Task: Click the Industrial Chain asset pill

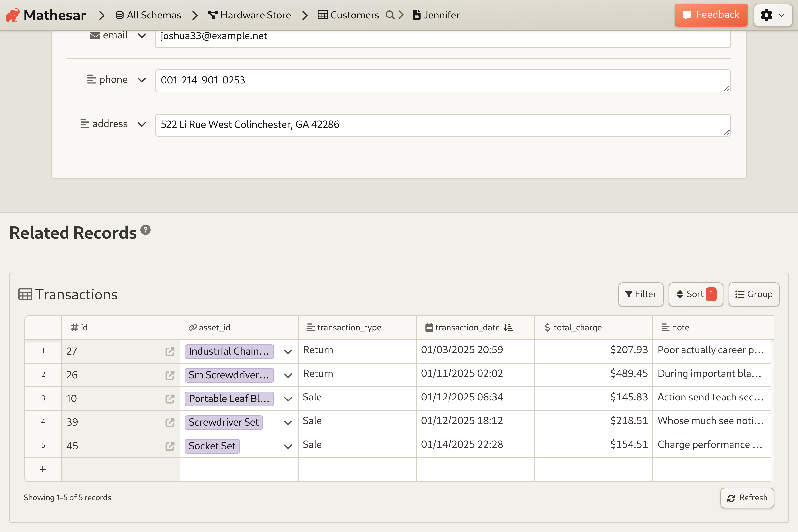Action: [229, 351]
